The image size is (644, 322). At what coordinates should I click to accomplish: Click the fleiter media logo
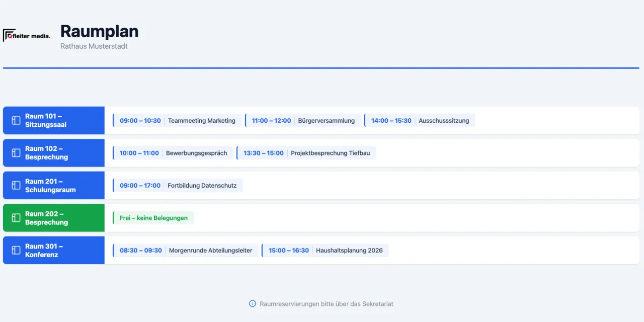[x=27, y=36]
